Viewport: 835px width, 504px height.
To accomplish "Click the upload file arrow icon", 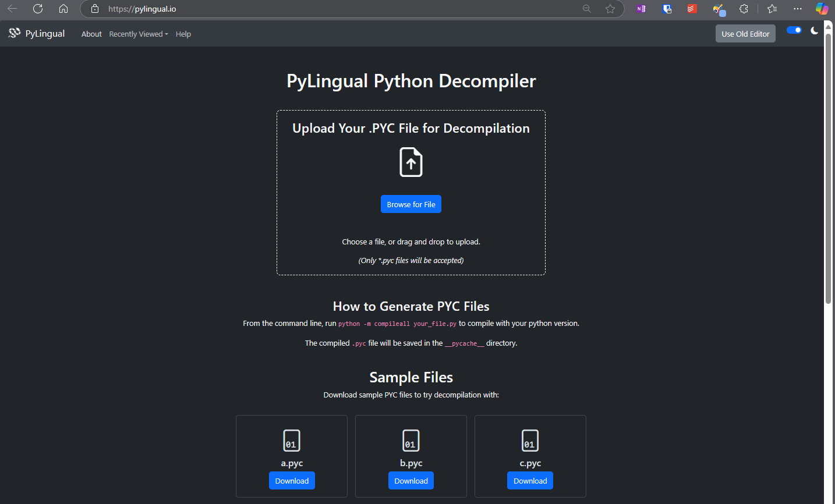I will pos(411,162).
